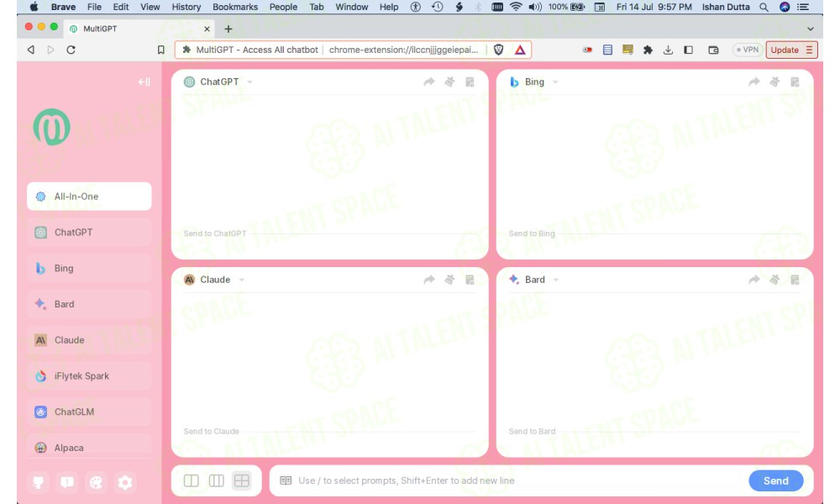The image size is (840, 504).
Task: Open Bard from the sidebar list
Action: (x=89, y=304)
